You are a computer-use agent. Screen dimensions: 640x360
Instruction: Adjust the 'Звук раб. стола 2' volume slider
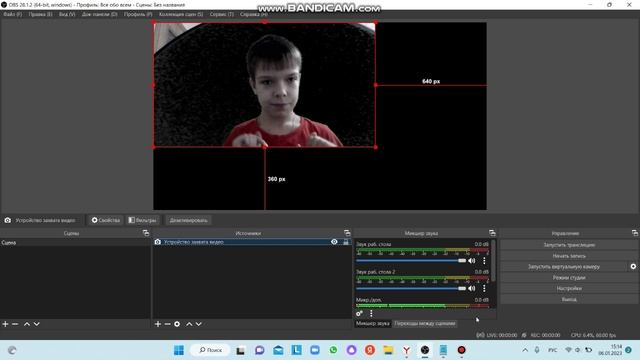pos(411,288)
